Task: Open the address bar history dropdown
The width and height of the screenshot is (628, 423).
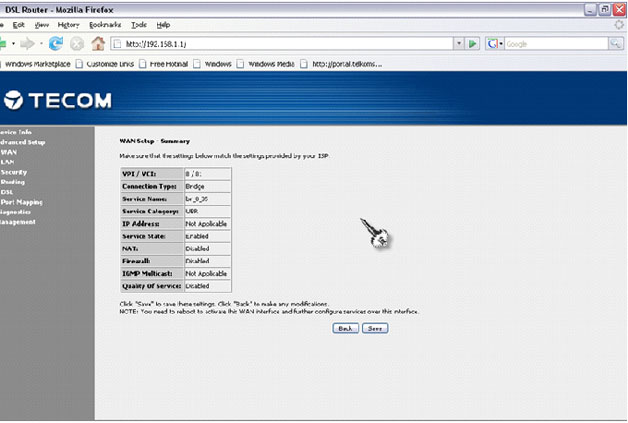Action: (459, 44)
